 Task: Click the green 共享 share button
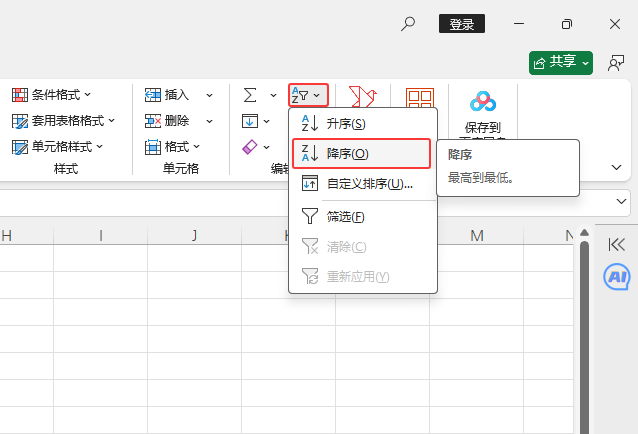pos(561,63)
